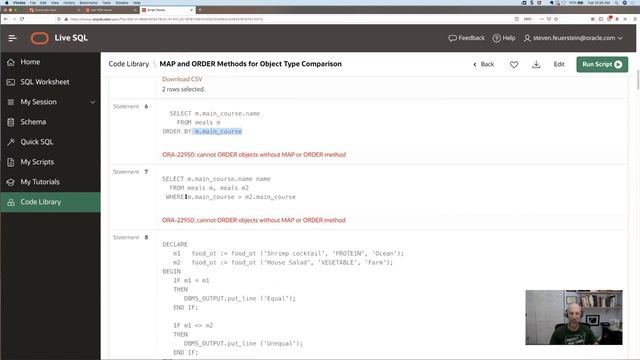Click the Run Script button

602,64
